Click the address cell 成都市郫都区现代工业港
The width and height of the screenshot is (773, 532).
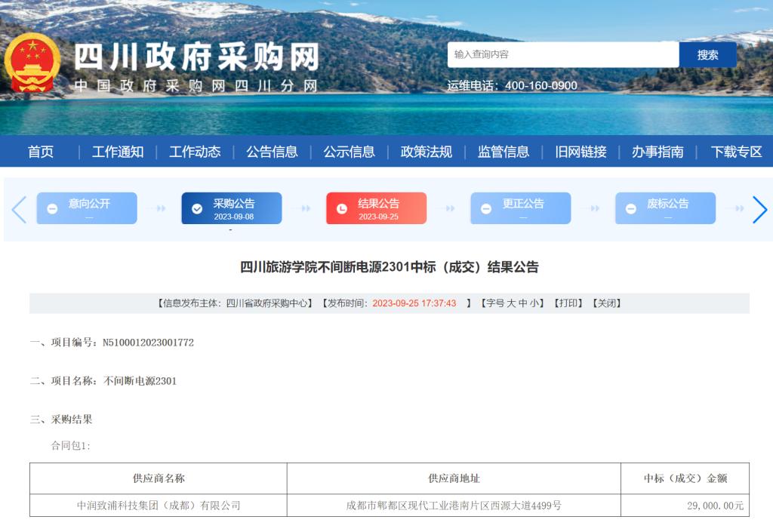pyautogui.click(x=454, y=506)
